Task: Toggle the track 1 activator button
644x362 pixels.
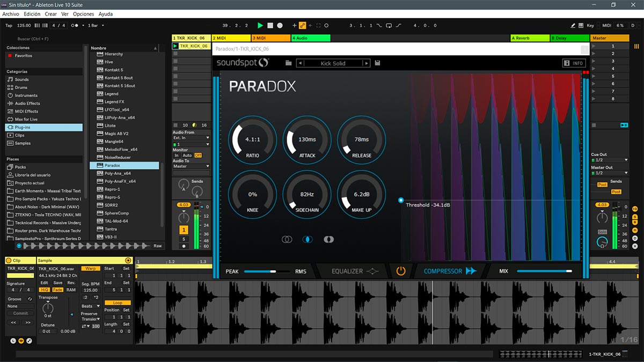Action: pyautogui.click(x=184, y=230)
